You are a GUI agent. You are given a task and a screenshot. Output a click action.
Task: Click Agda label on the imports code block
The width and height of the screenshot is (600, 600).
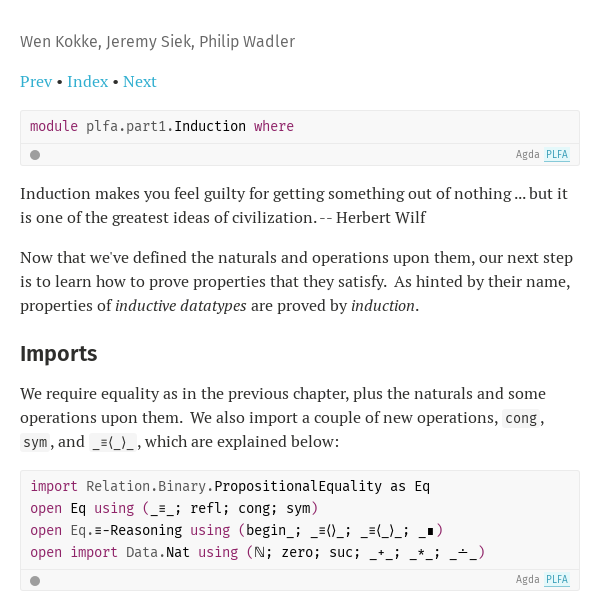[x=527, y=580]
